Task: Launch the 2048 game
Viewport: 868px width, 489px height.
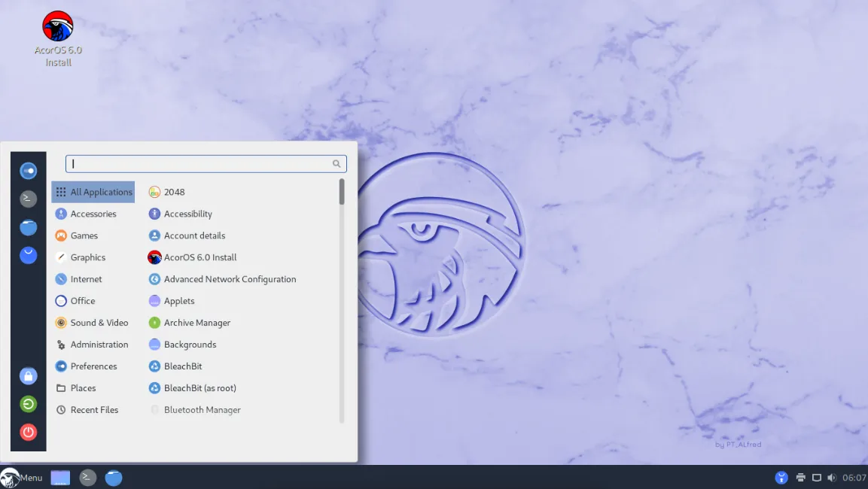Action: click(x=175, y=192)
